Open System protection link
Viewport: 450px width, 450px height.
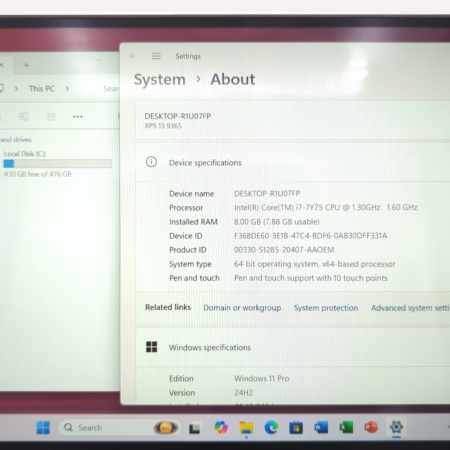point(326,308)
